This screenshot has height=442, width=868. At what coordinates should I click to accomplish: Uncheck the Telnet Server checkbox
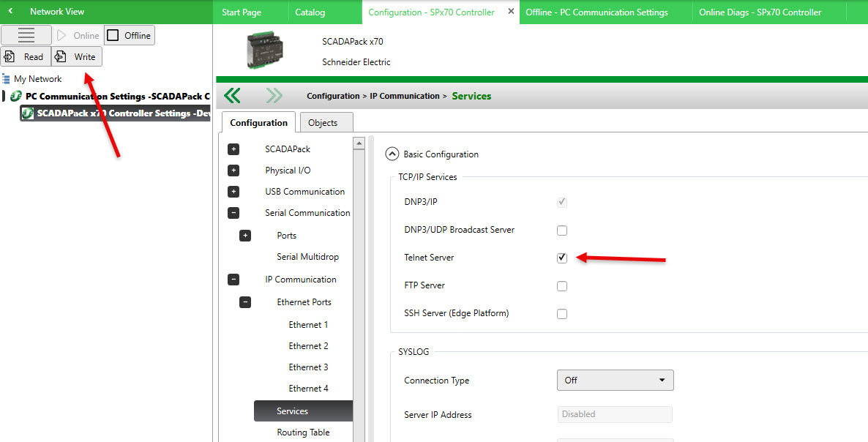562,258
